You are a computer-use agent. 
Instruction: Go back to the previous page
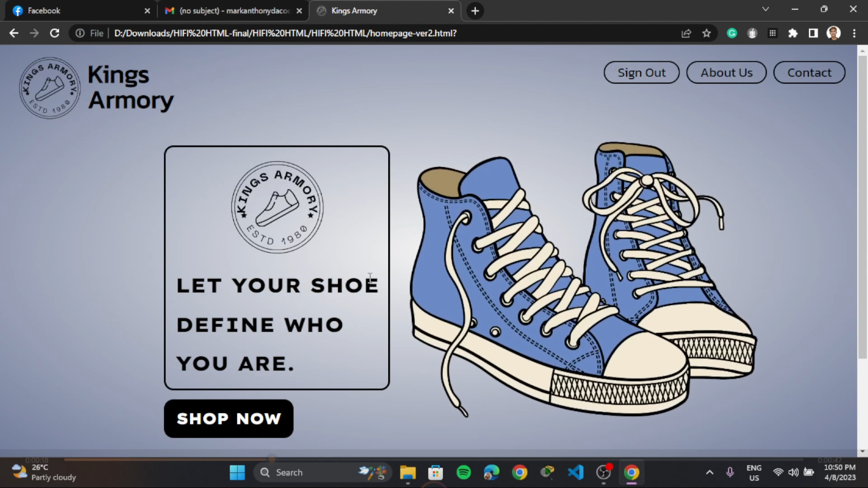pyautogui.click(x=14, y=33)
